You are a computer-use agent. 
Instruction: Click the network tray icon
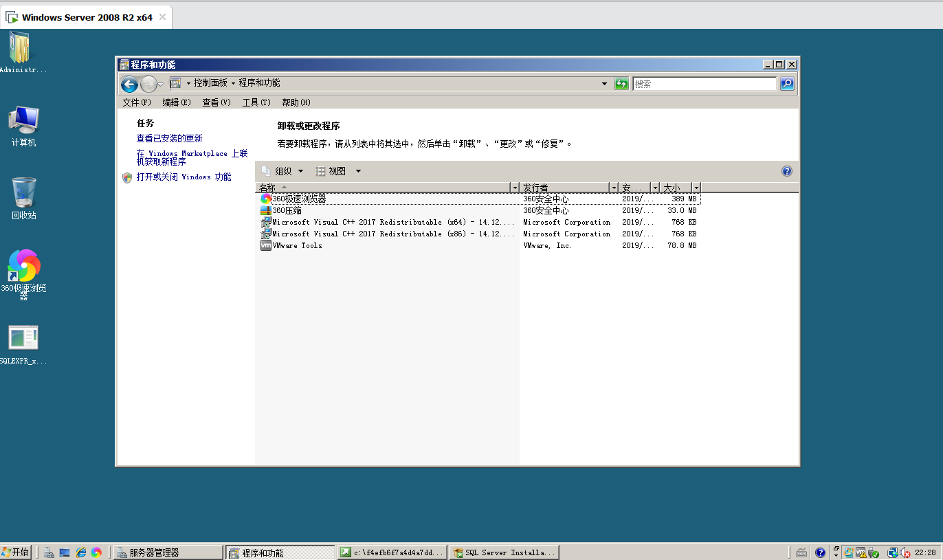point(893,552)
